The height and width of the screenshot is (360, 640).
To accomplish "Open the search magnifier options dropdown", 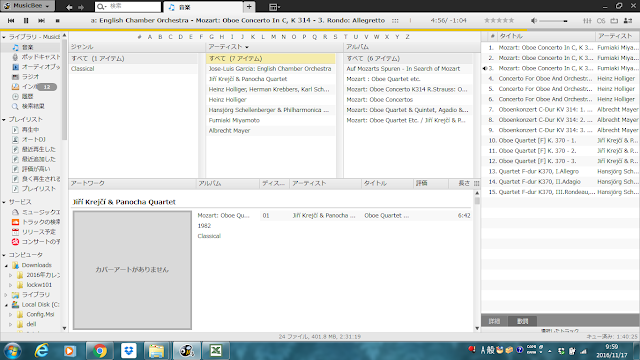I will coord(101,7).
